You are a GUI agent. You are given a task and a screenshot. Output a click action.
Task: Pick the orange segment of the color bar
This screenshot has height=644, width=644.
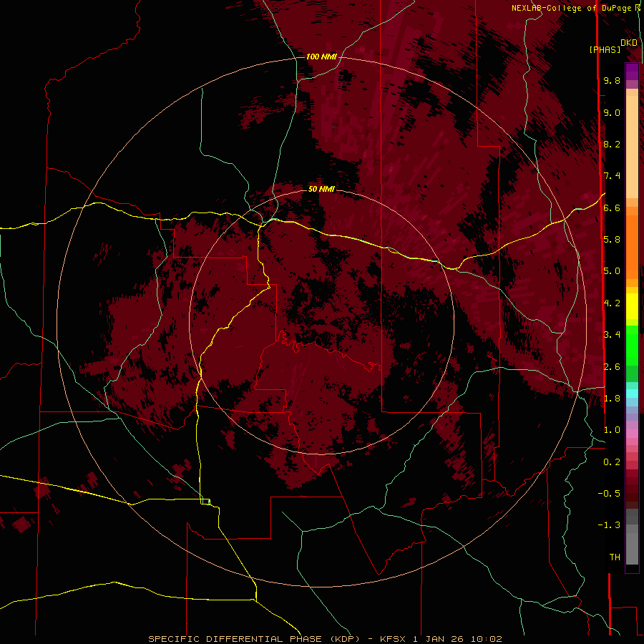[x=632, y=246]
